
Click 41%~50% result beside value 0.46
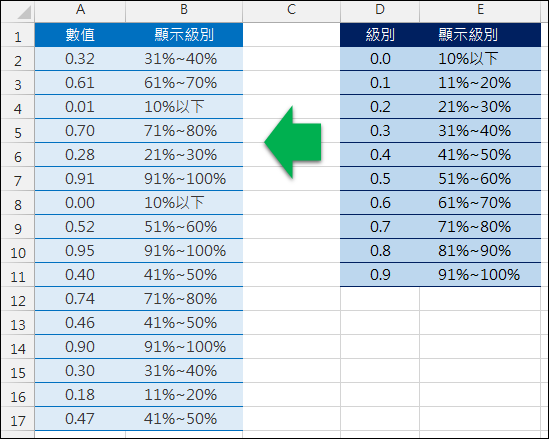click(x=184, y=323)
